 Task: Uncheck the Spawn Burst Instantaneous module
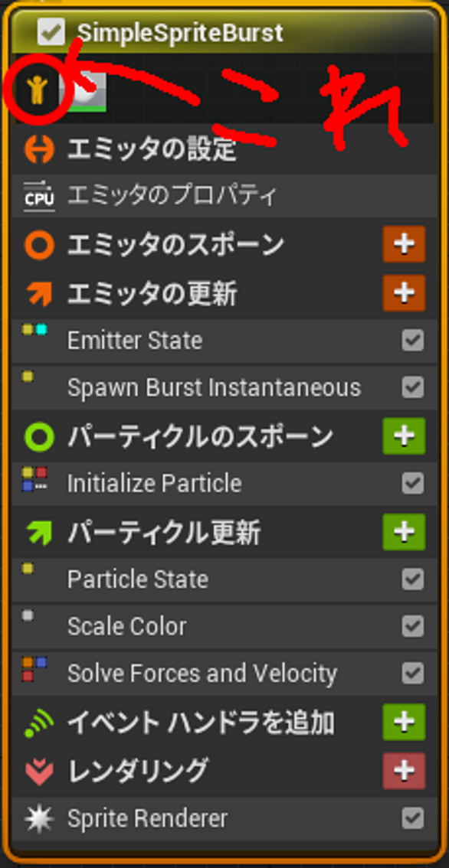413,387
